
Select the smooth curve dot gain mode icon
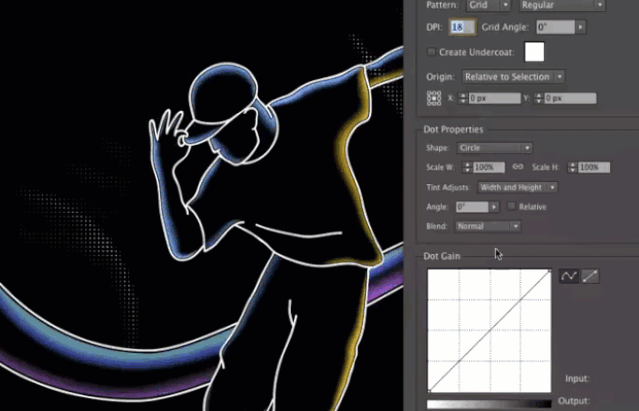point(568,276)
